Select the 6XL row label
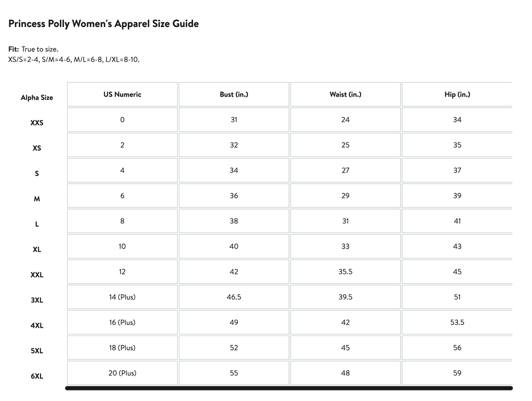This screenshot has width=532, height=401. point(37,376)
